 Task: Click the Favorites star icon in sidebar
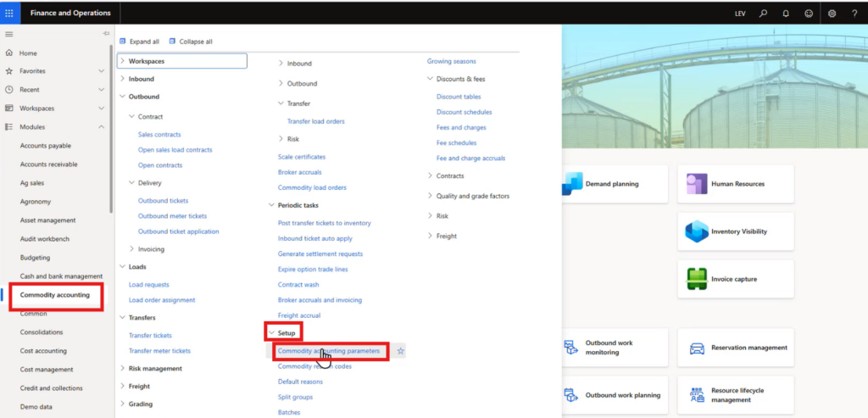8,71
